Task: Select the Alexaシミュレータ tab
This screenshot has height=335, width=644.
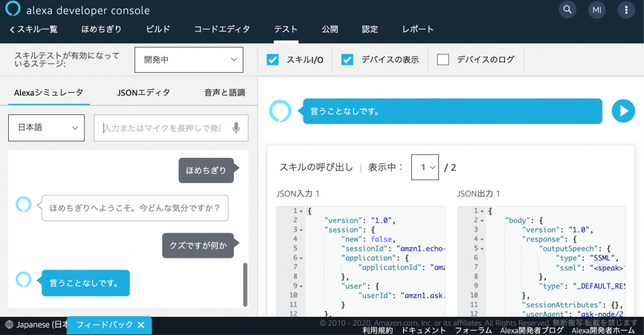Action: click(48, 93)
